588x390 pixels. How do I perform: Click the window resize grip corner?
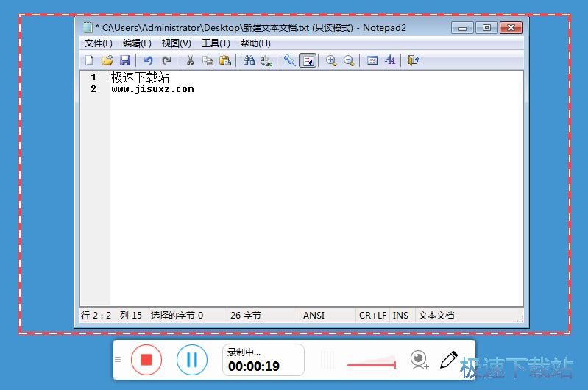[520, 319]
